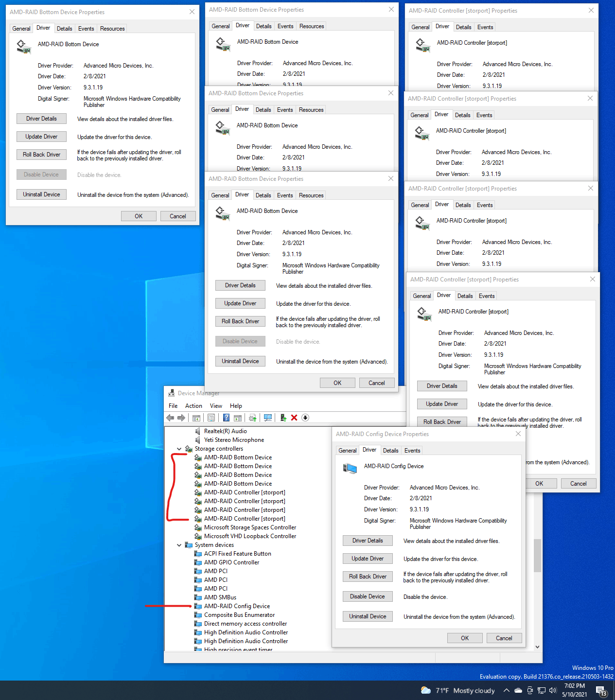Screen dimensions: 615x700
Task: Click the down-arrow disable device toolbar icon
Action: click(305, 418)
